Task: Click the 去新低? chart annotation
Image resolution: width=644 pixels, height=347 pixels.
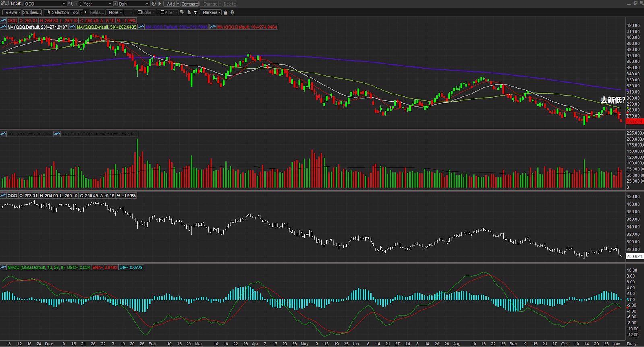Action: pos(613,100)
